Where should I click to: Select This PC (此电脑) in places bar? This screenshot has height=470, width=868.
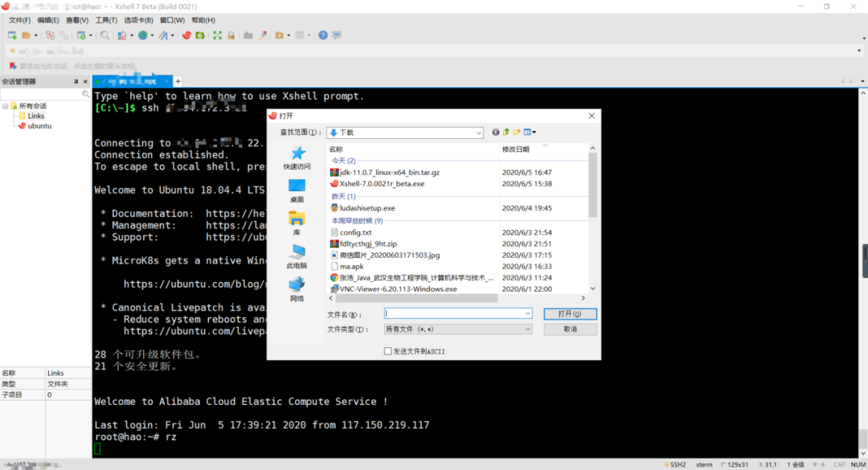point(297,257)
